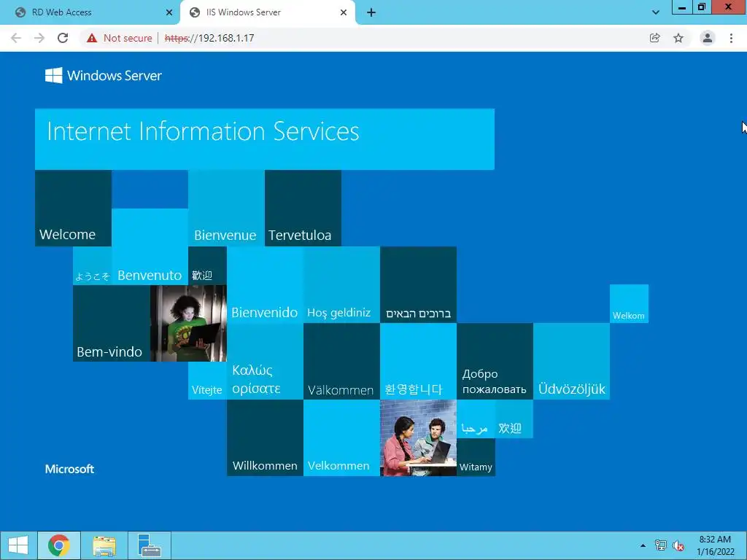Open Chrome three-dot menu
The width and height of the screenshot is (747, 560).
(x=731, y=38)
